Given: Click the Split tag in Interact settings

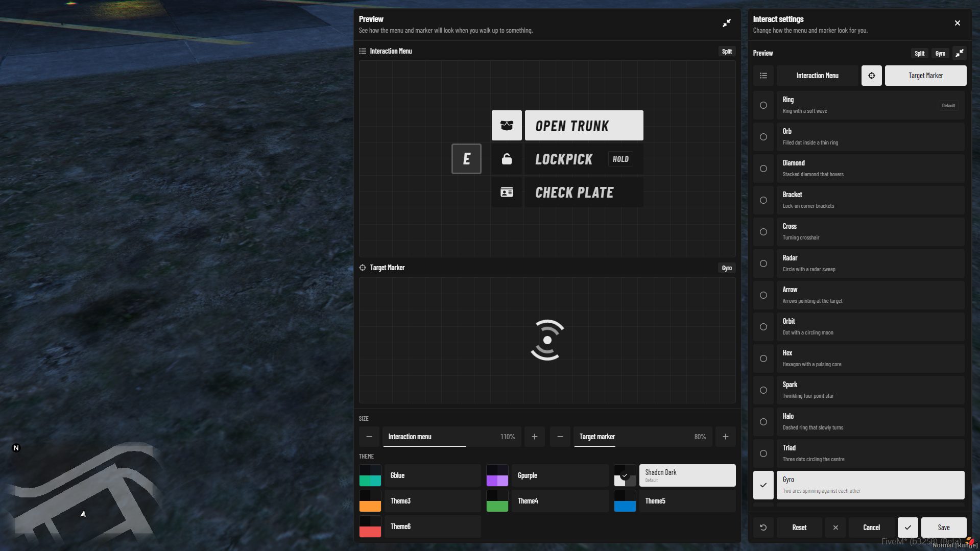Looking at the screenshot, I should click(919, 53).
